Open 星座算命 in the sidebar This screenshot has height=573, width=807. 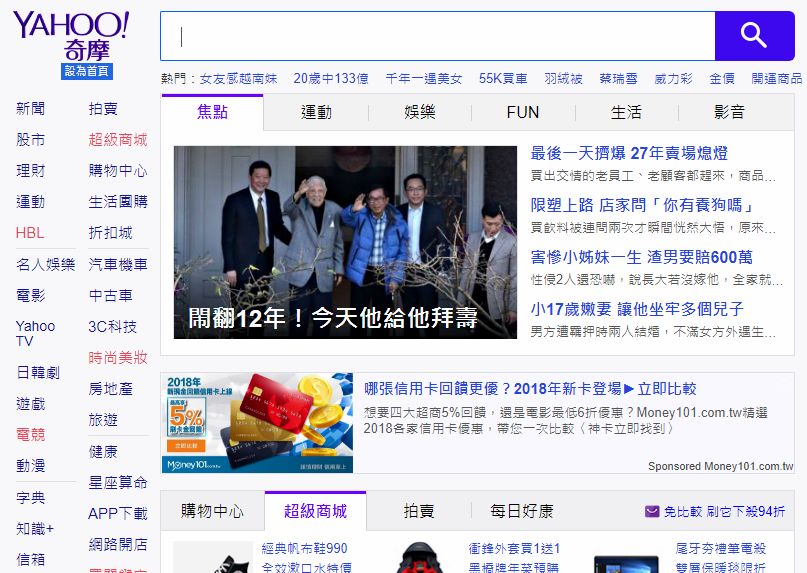click(x=118, y=482)
